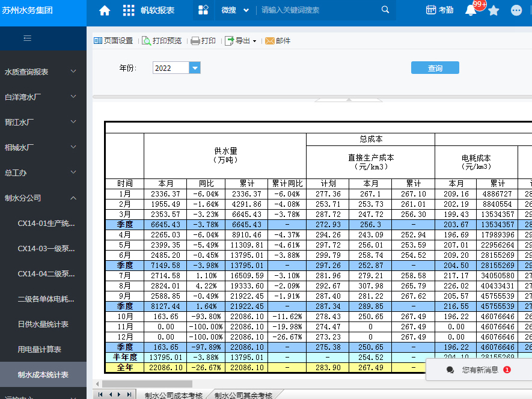The width and height of the screenshot is (532, 399).
Task: Click the 邮件 email button
Action: point(278,41)
